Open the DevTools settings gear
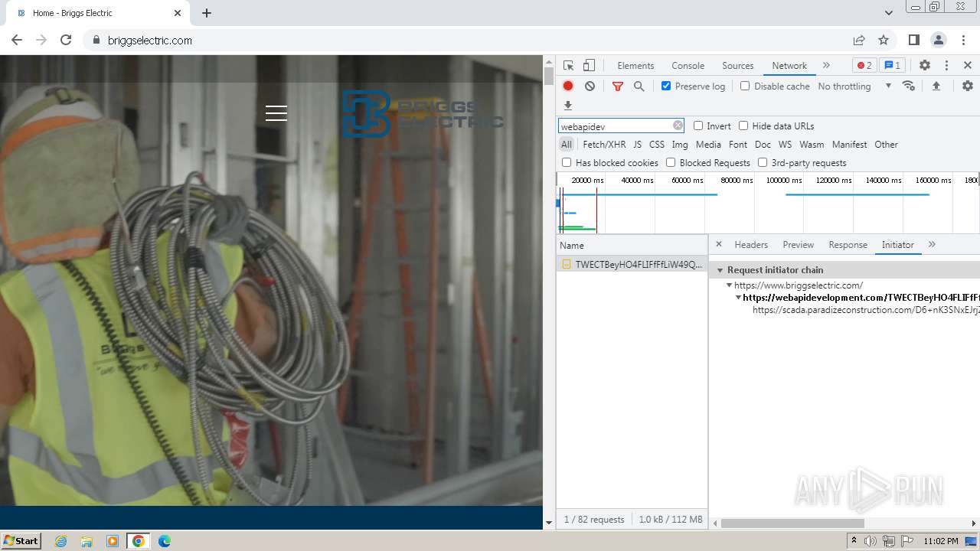 pyautogui.click(x=925, y=66)
